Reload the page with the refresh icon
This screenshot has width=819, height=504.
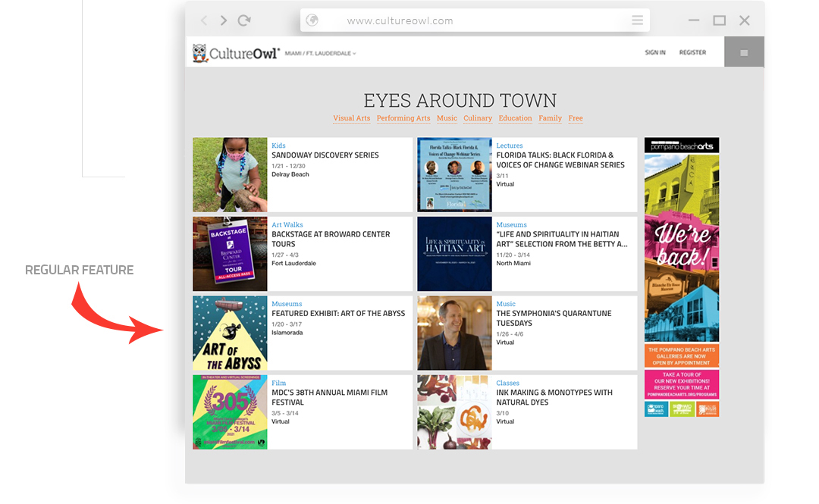click(244, 20)
